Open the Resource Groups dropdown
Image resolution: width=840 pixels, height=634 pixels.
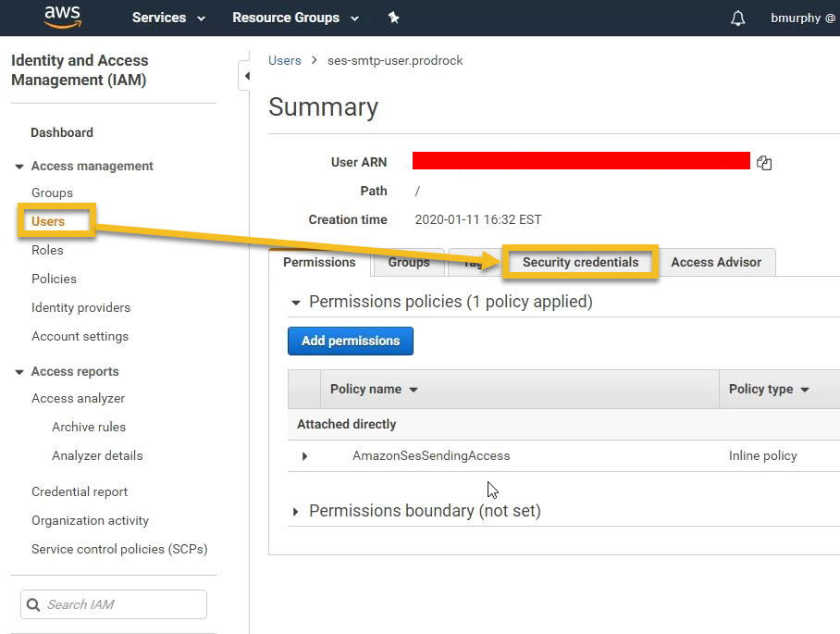pos(295,18)
